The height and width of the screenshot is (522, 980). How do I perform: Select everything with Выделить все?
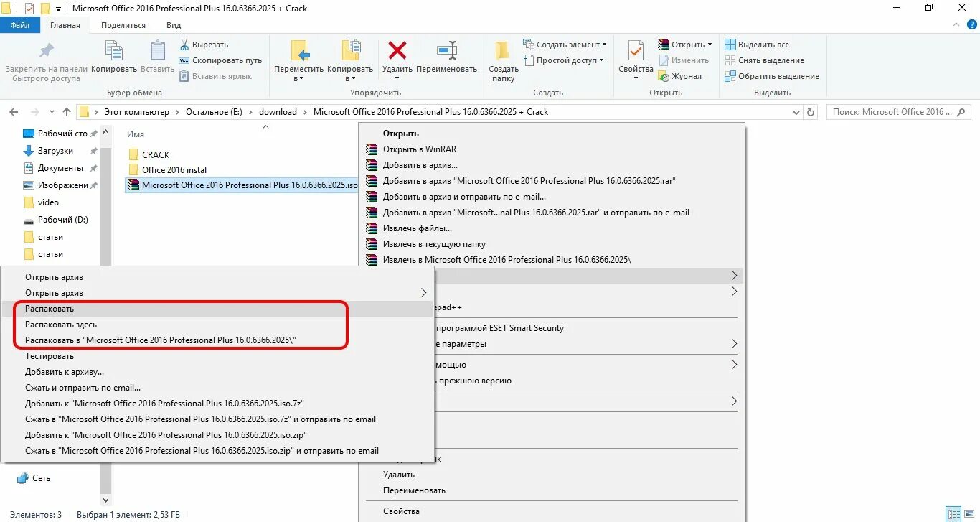(x=757, y=45)
